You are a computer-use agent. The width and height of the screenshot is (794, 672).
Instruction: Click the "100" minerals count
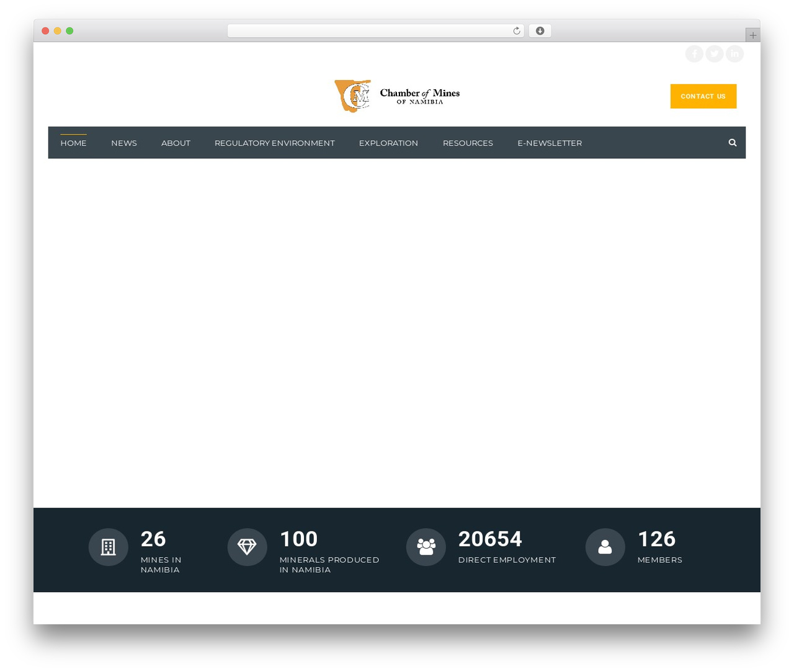298,539
